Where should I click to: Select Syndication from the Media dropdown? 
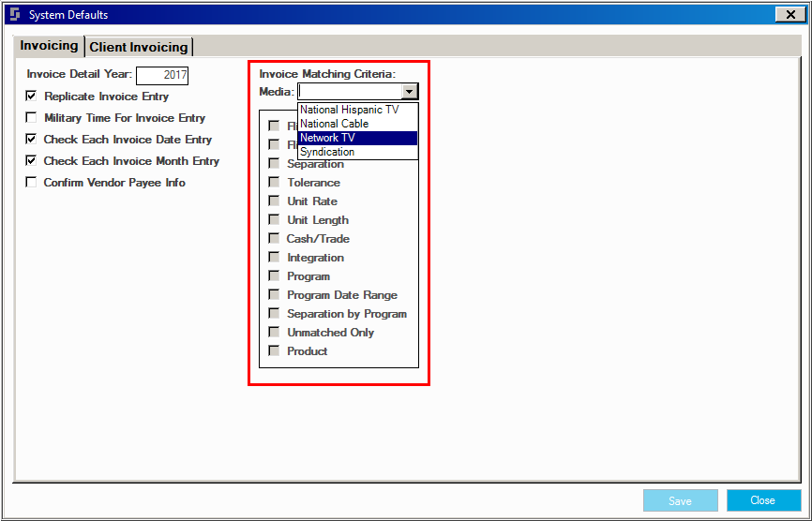(x=327, y=152)
